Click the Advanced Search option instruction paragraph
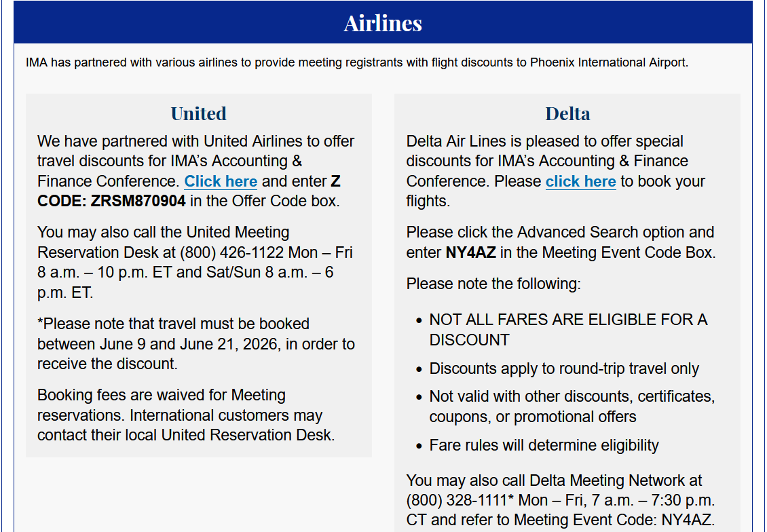This screenshot has height=532, width=767. tap(561, 242)
